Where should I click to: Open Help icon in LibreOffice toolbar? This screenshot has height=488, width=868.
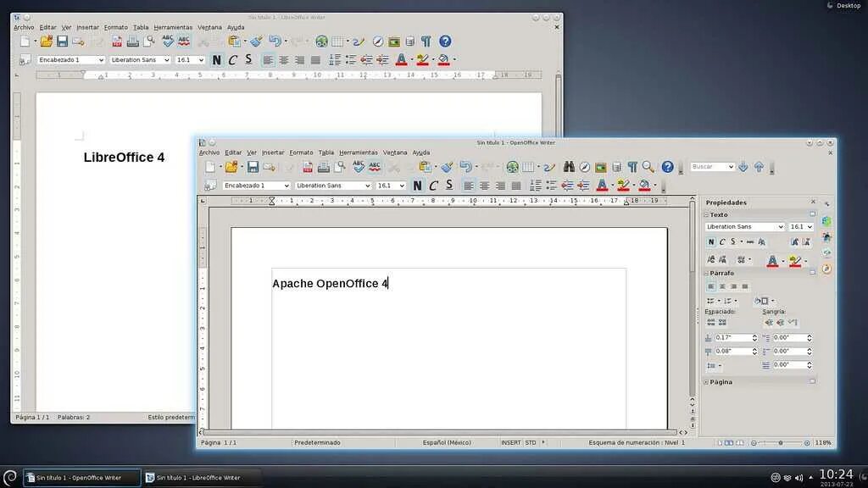pyautogui.click(x=445, y=41)
